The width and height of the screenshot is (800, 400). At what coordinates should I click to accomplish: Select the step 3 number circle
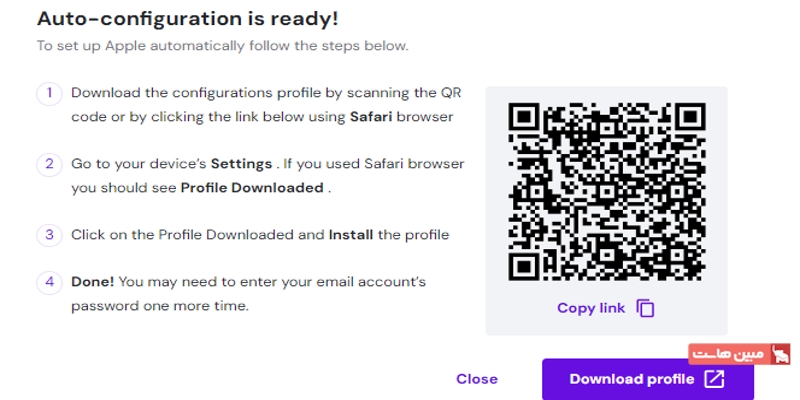[49, 235]
